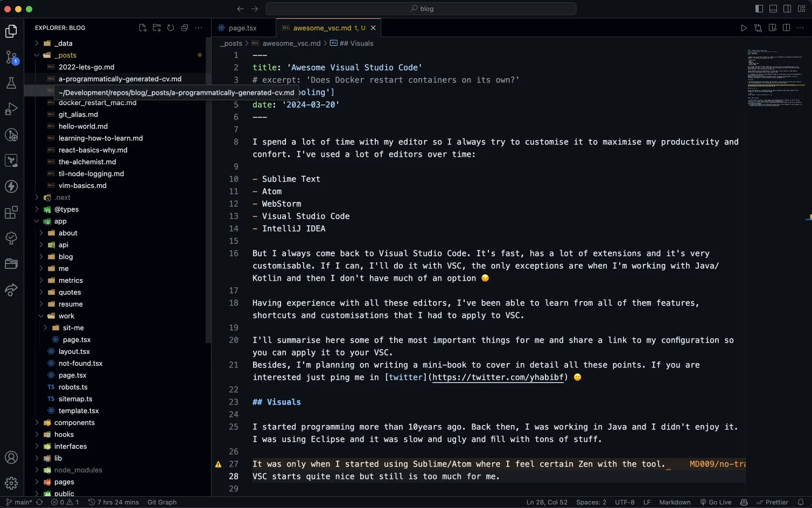812x508 pixels.
Task: Click the main* branch in status bar
Action: click(x=19, y=502)
